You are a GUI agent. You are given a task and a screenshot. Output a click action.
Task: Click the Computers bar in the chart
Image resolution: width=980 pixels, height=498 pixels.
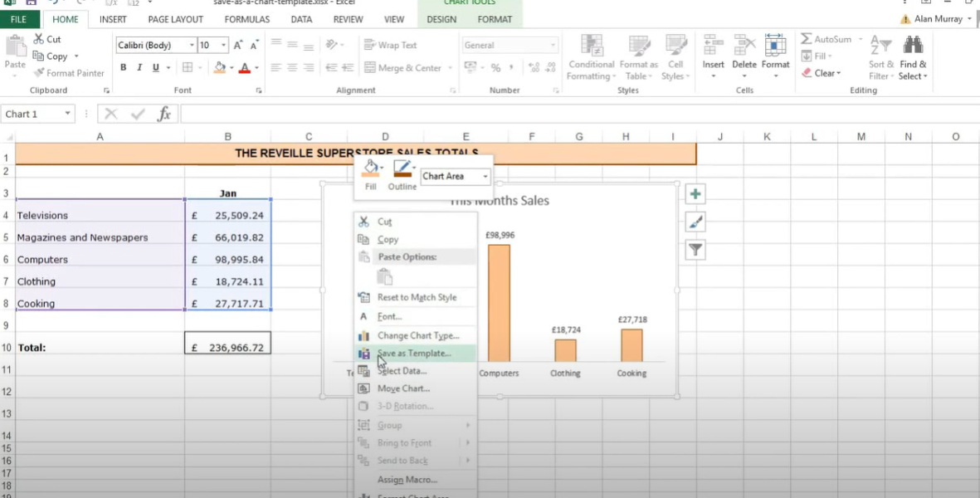[x=499, y=303]
